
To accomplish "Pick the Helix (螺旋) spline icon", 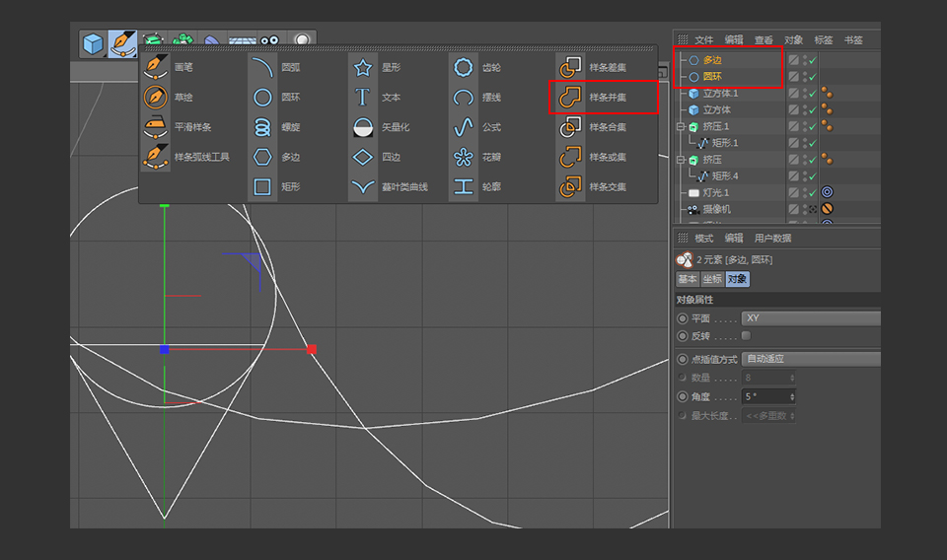I will (262, 127).
